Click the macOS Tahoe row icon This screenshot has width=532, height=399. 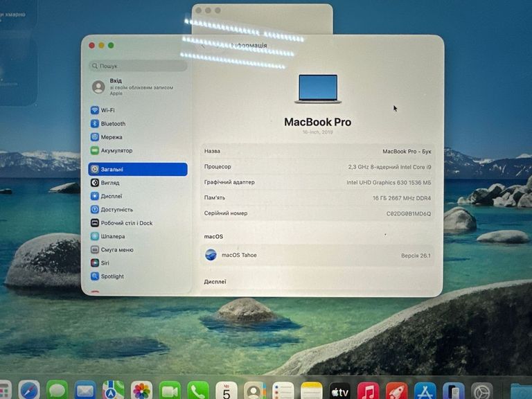click(x=211, y=255)
